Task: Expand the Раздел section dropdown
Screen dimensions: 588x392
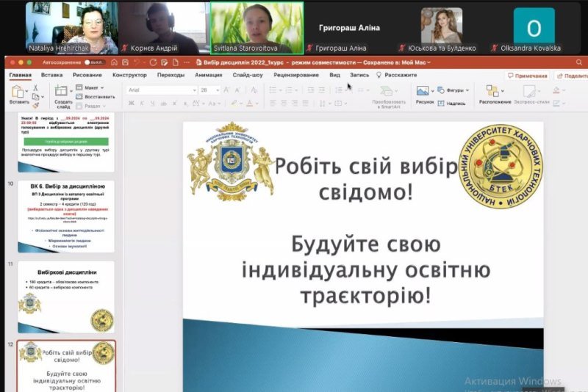Action: coord(104,106)
